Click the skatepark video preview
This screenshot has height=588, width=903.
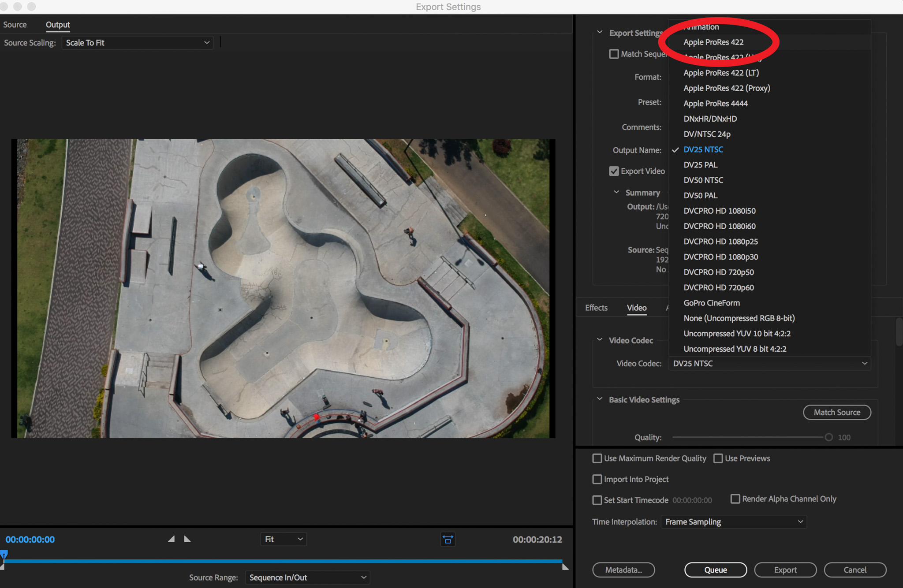coord(283,288)
